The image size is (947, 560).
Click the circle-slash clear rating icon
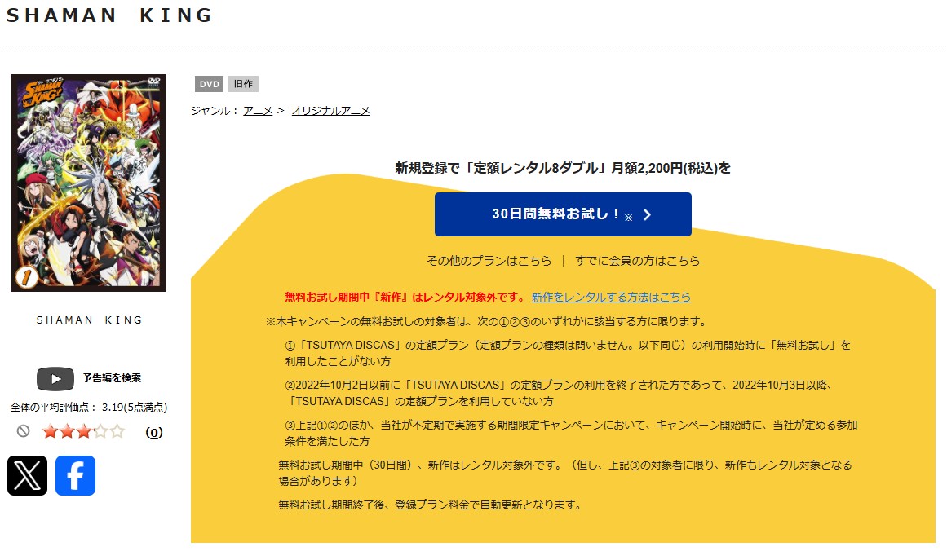(x=23, y=431)
